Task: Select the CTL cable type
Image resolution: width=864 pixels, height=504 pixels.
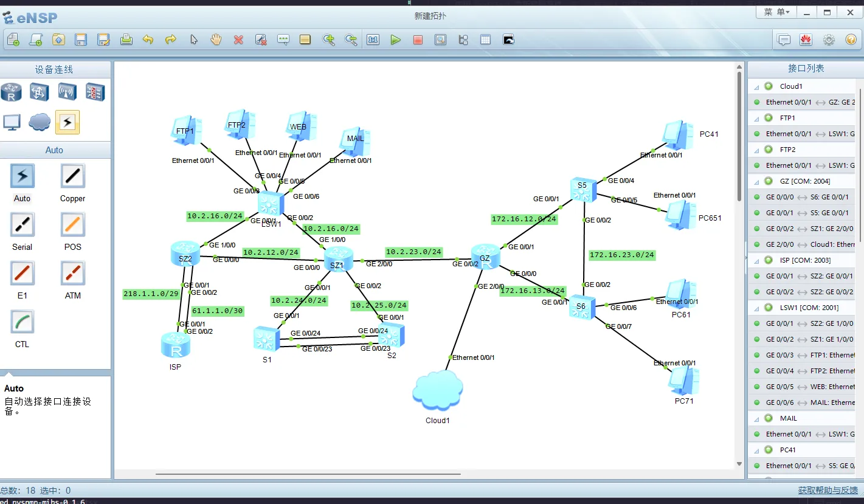Action: coord(22,322)
